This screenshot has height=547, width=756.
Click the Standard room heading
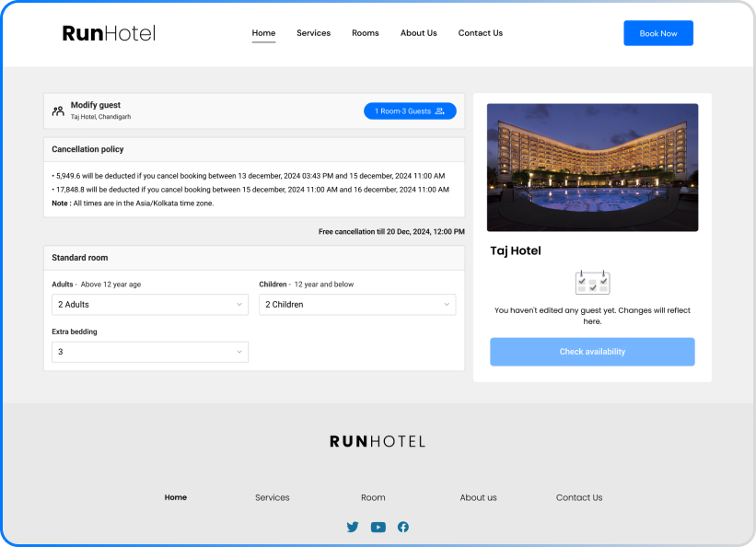(80, 258)
